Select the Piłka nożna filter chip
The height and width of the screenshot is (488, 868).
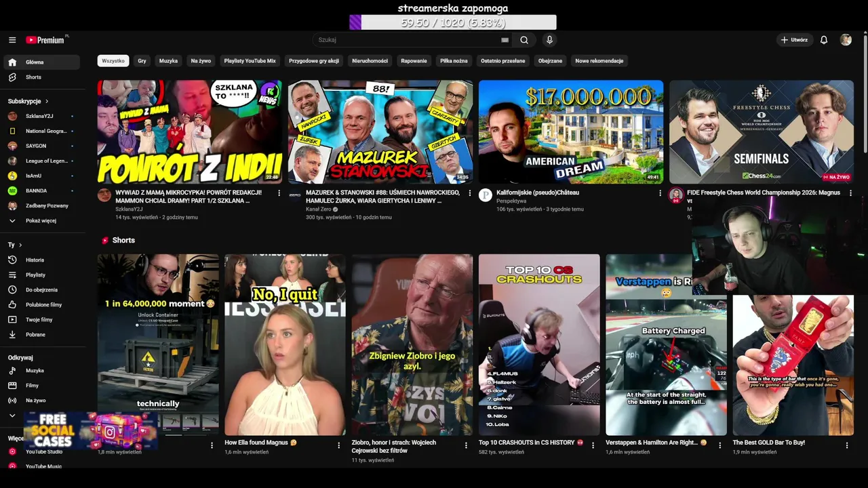[x=454, y=61]
